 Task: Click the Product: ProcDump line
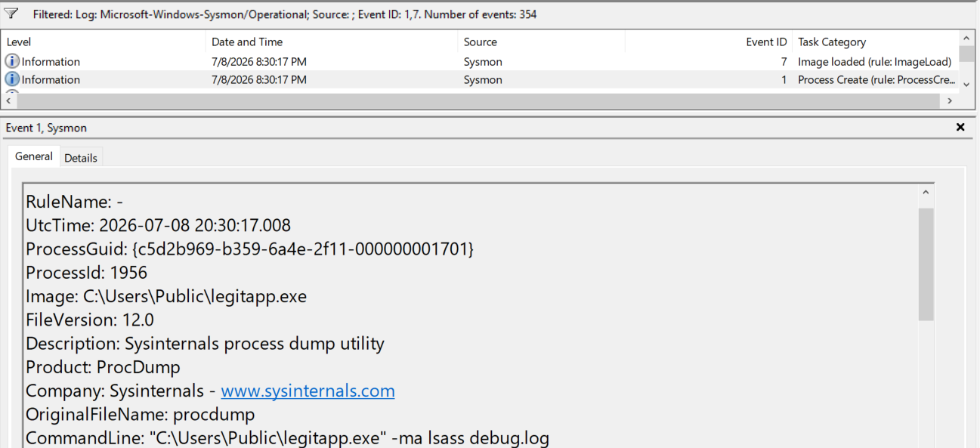point(103,367)
